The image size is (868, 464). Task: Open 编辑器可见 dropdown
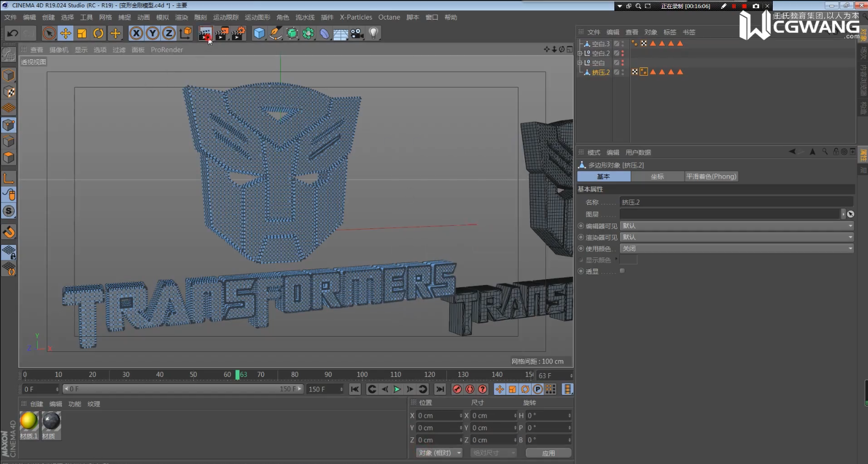[737, 226]
